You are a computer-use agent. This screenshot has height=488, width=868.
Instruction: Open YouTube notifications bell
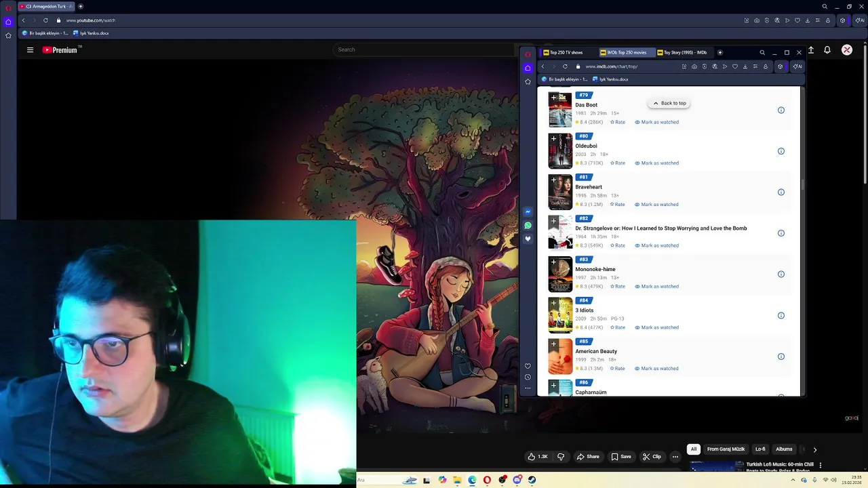pos(827,49)
